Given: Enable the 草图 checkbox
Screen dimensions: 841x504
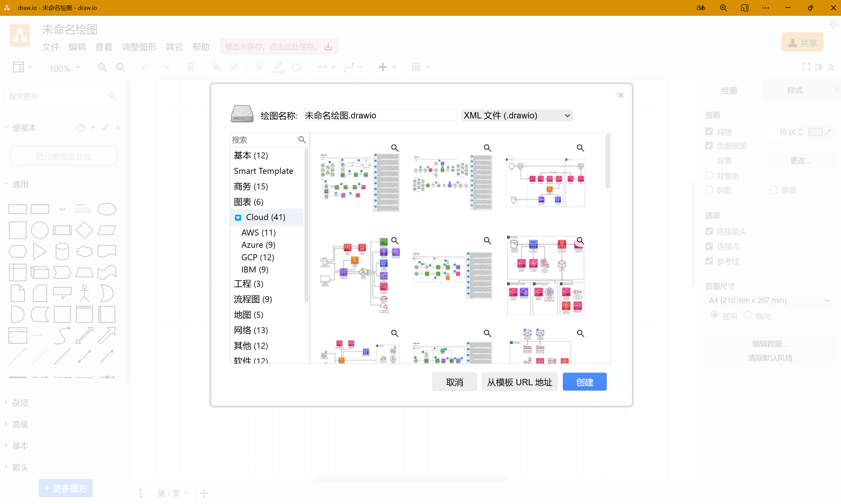Looking at the screenshot, I should click(x=773, y=190).
